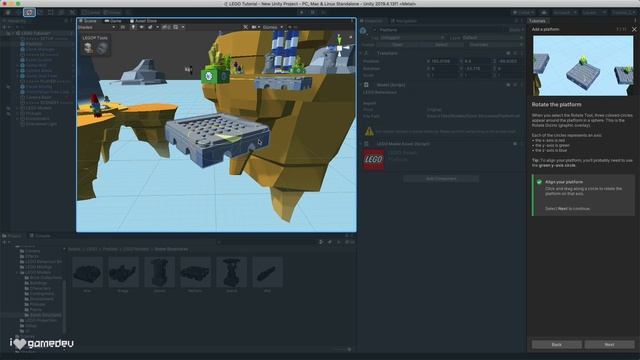Click the tutorial preview image
The height and width of the screenshot is (360, 640).
tap(583, 65)
